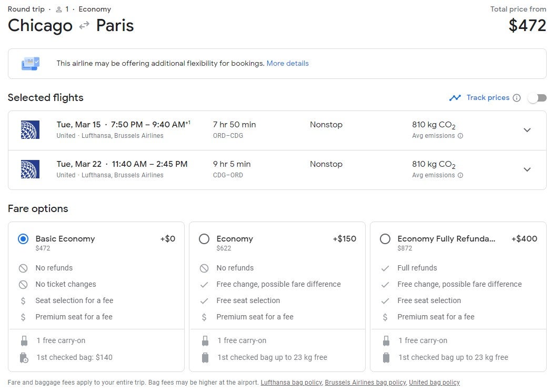This screenshot has height=392, width=553.
Task: Click emissions info icon on return flight
Action: [460, 175]
